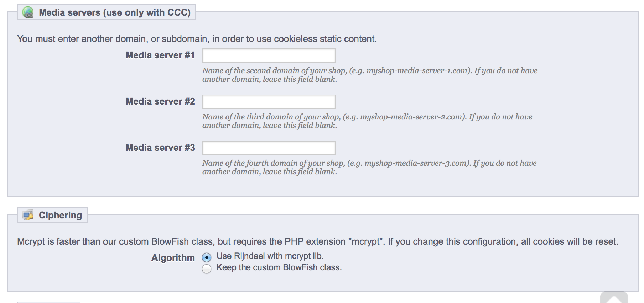This screenshot has height=303, width=644.
Task: Select the Rijndael with mcrypt radio button
Action: [207, 257]
